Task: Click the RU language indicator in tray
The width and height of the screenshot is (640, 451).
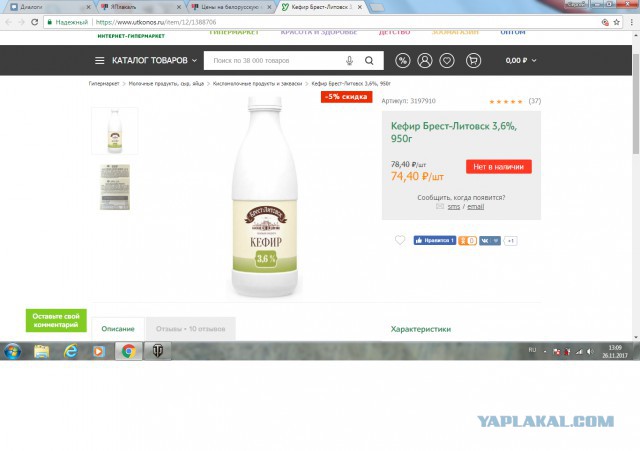Action: 532,350
